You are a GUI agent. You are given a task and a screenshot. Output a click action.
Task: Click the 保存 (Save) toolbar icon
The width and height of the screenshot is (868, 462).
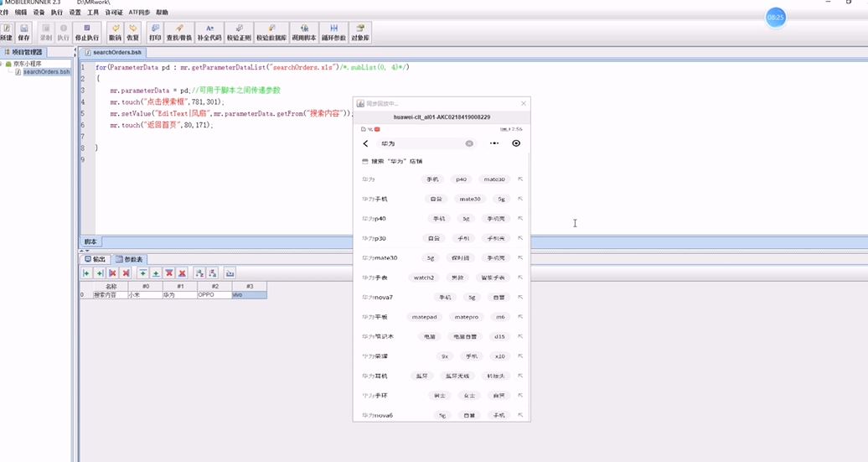[23, 33]
